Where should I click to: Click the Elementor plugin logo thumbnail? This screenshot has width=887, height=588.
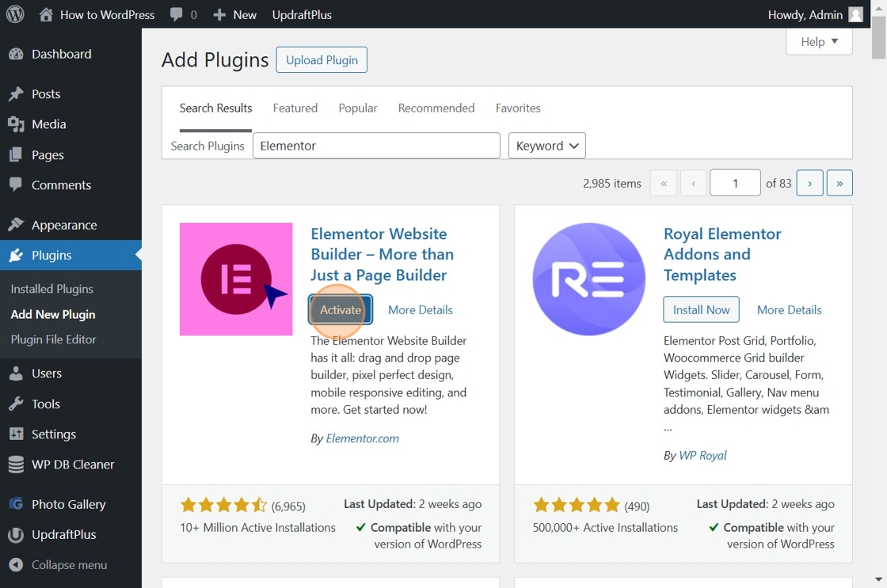236,279
